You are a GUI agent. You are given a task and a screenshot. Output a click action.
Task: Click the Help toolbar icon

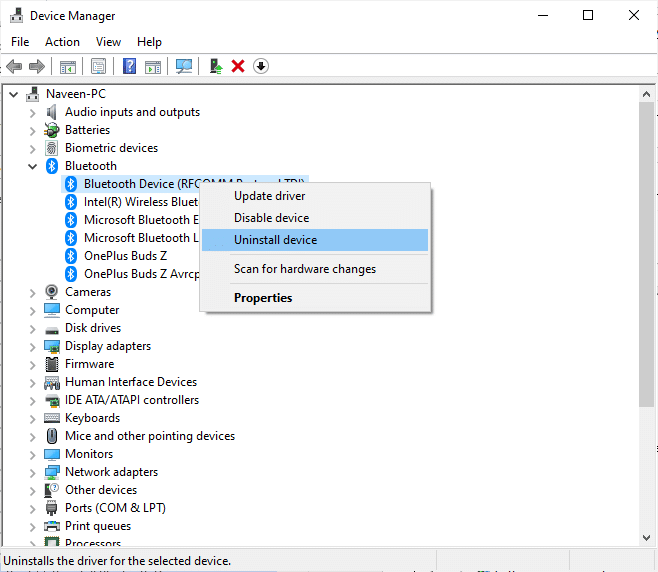click(x=129, y=66)
